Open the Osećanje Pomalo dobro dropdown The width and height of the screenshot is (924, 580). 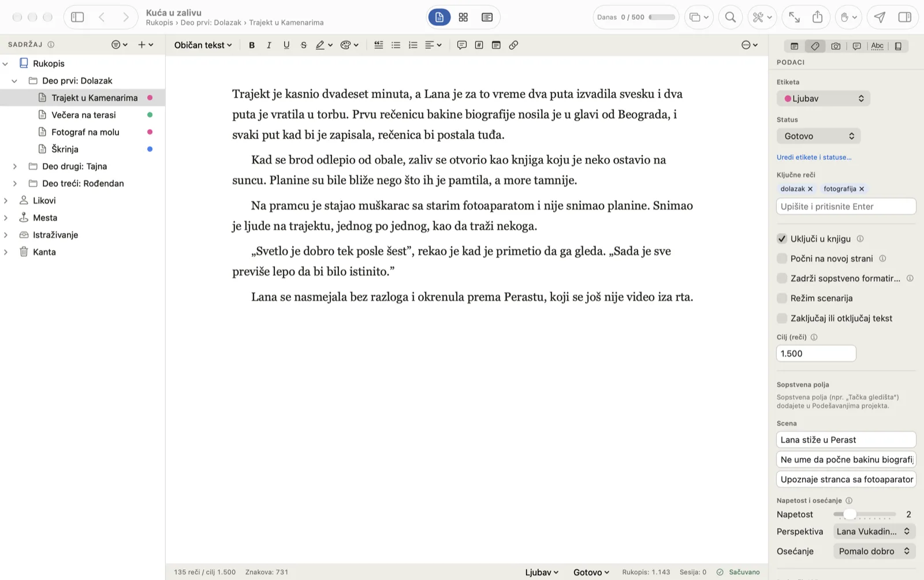coord(874,551)
